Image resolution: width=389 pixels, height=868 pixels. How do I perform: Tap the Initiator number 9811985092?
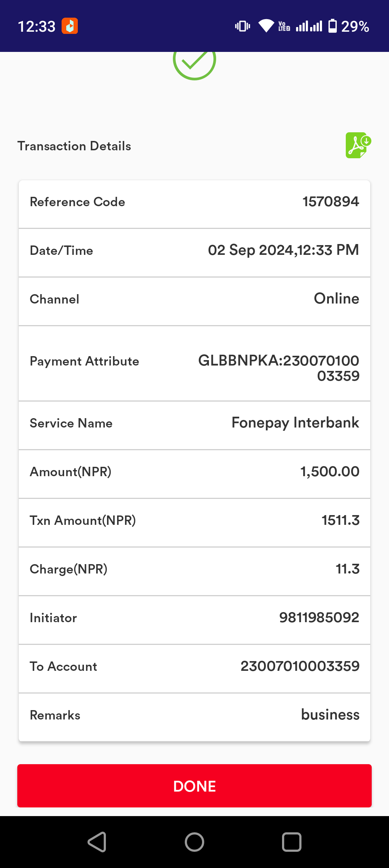[x=319, y=617]
